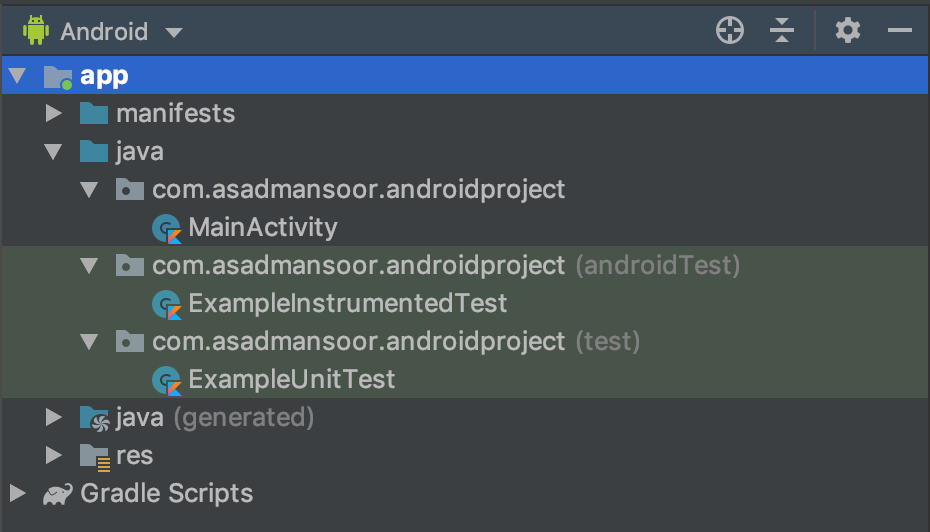This screenshot has height=532, width=930.
Task: Open the project view settings gear
Action: pyautogui.click(x=847, y=31)
